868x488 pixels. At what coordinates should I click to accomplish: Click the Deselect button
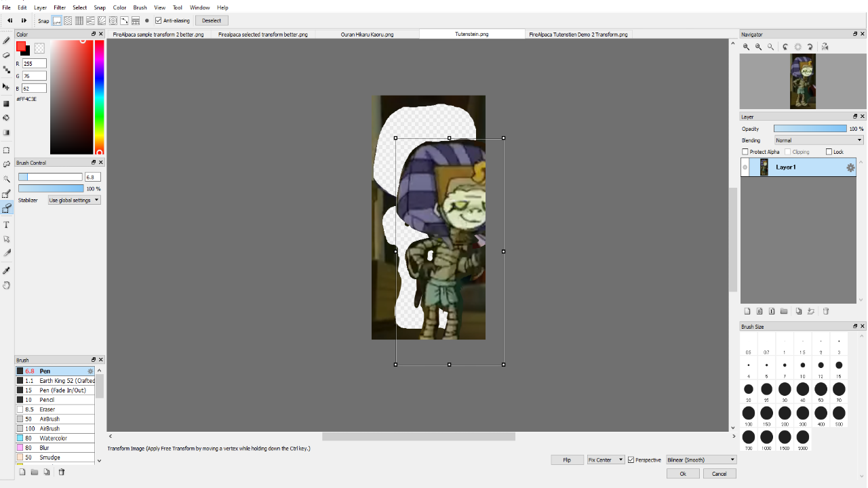(x=212, y=20)
